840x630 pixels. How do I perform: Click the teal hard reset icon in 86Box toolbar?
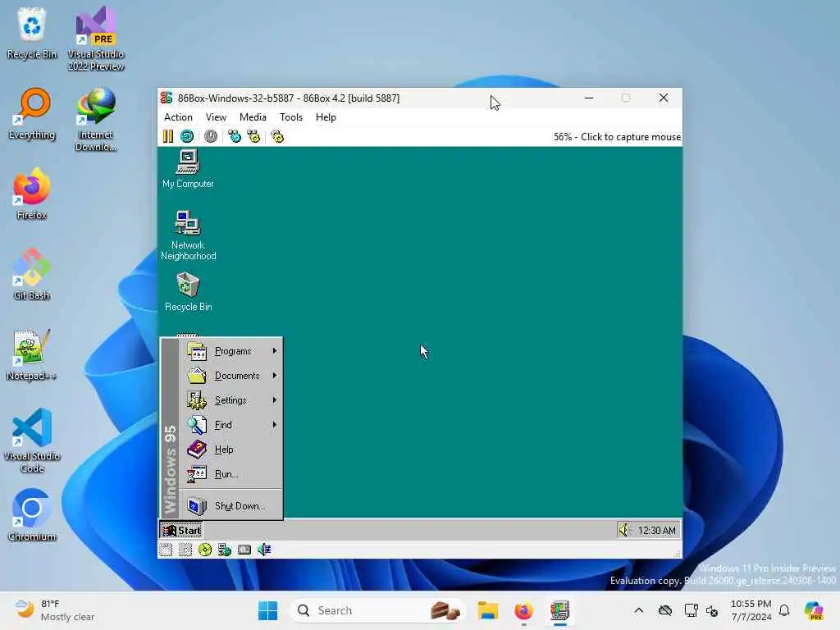click(187, 137)
